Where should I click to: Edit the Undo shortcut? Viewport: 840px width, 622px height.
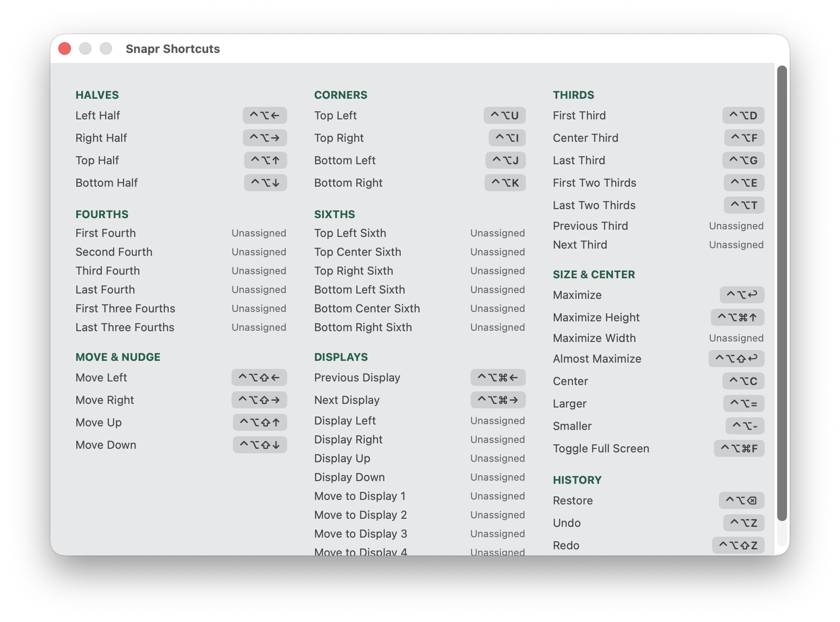(x=744, y=523)
